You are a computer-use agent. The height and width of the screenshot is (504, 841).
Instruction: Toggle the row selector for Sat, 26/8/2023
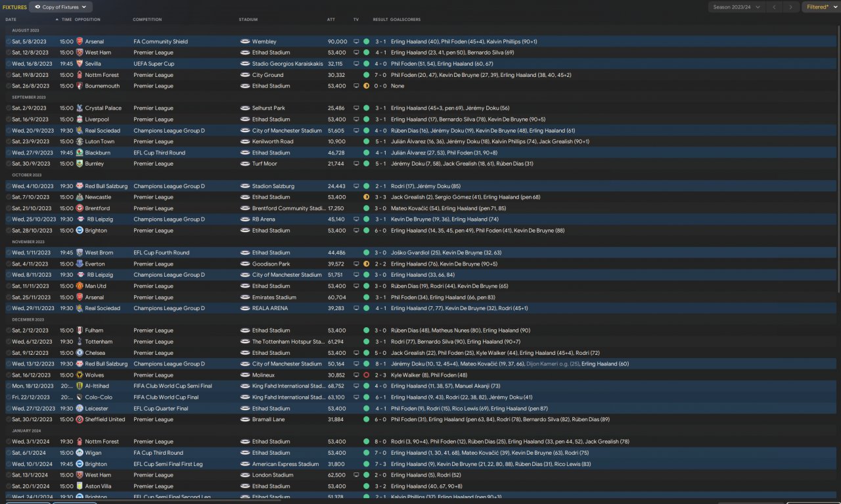click(x=9, y=86)
